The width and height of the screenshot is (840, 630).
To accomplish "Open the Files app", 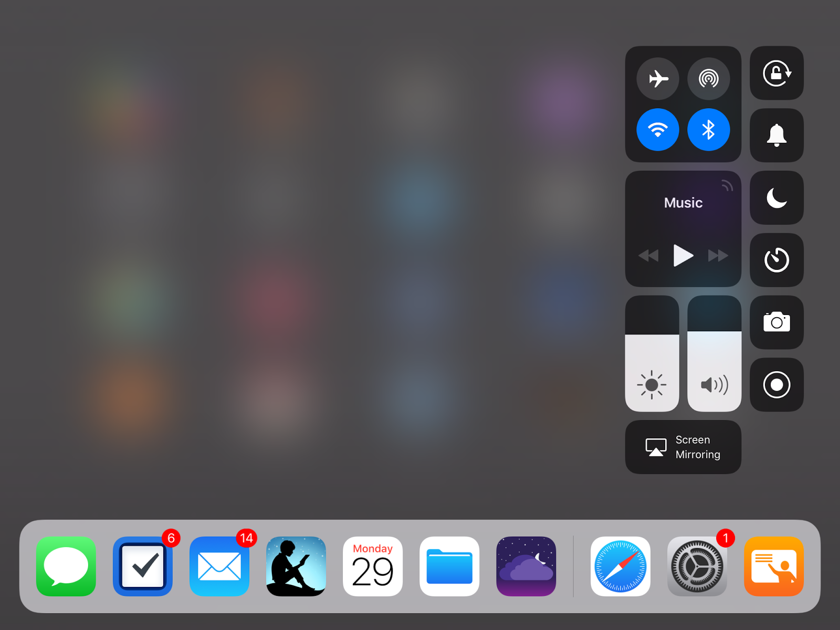I will click(449, 566).
